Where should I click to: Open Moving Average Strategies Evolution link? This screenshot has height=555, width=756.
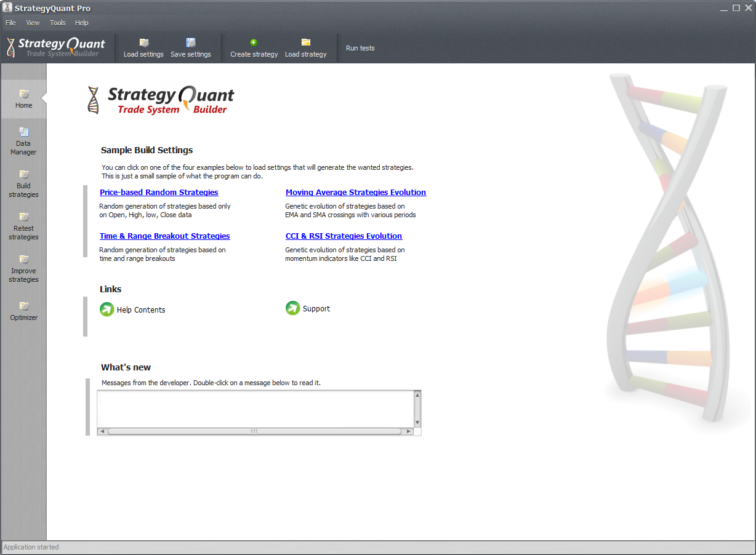pyautogui.click(x=356, y=193)
